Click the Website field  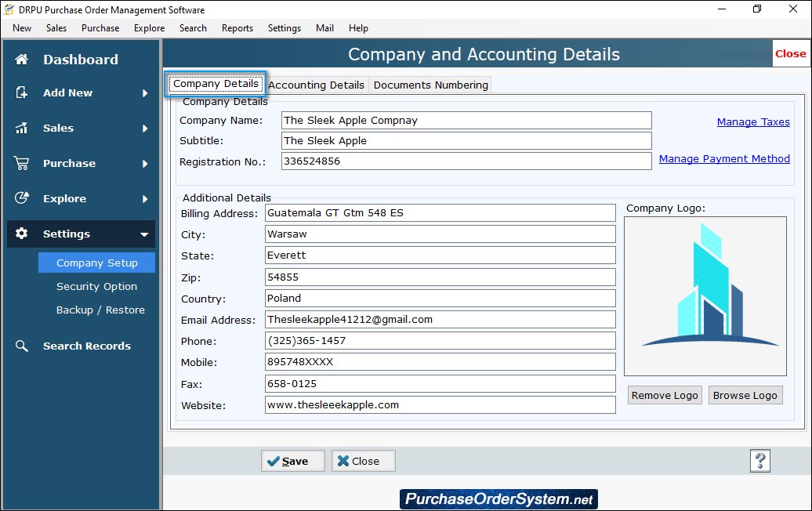[x=440, y=405]
